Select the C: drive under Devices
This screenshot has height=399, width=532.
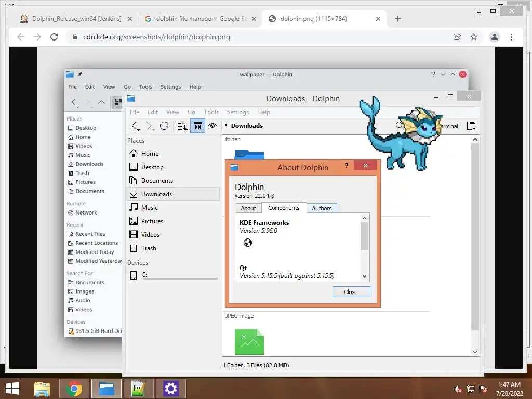click(x=174, y=275)
